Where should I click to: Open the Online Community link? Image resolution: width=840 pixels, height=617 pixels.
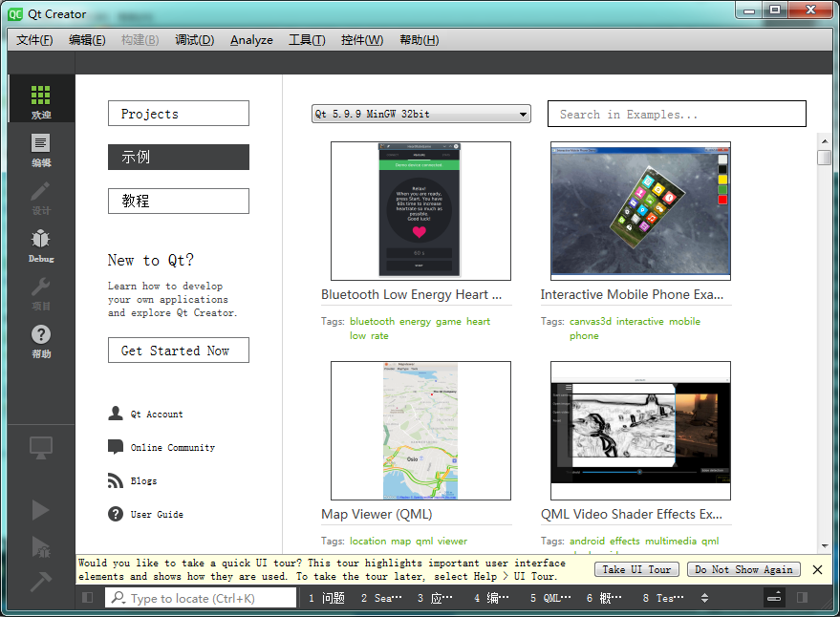173,447
